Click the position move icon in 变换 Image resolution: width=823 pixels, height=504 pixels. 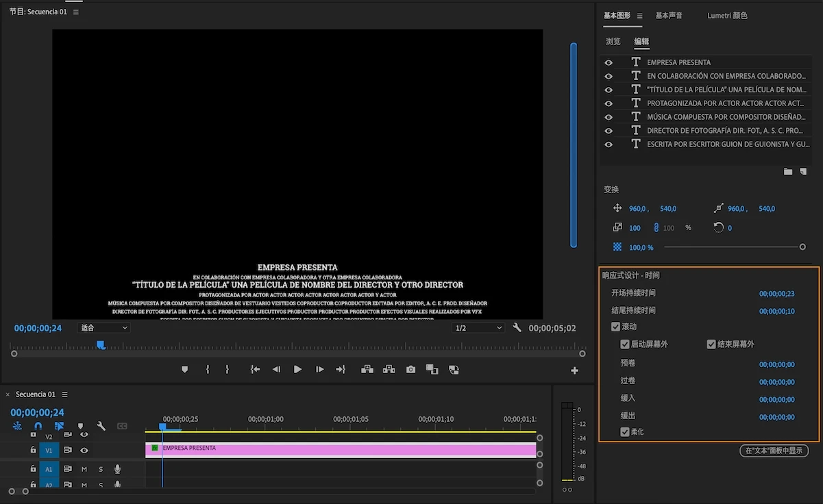tap(617, 208)
